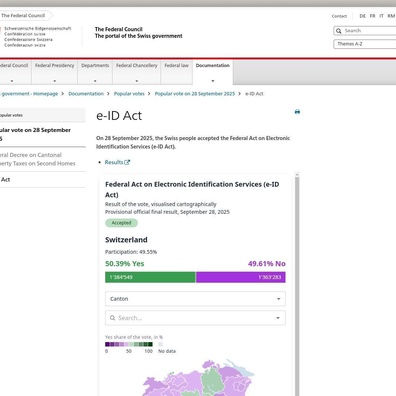396x396 pixels.
Task: Click the 49.61% No text
Action: (267, 264)
